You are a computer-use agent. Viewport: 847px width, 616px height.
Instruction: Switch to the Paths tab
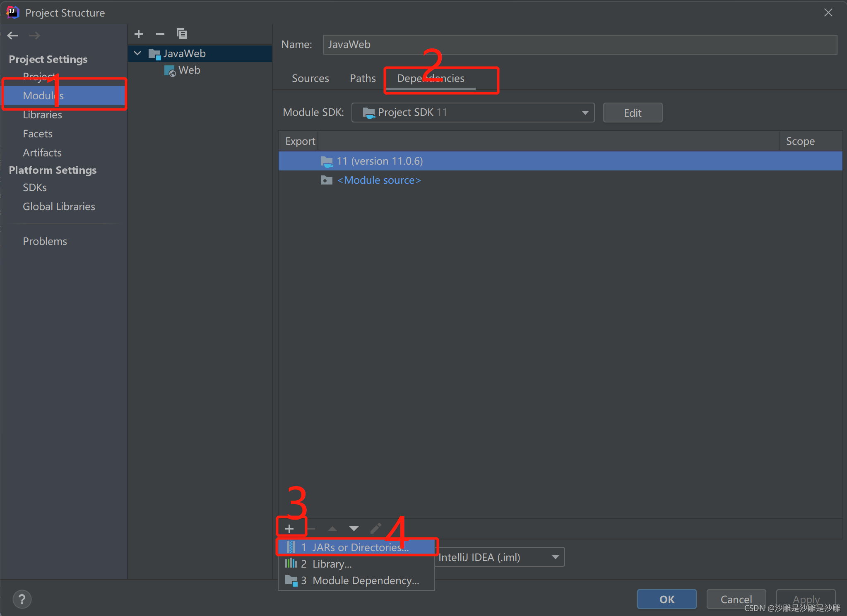point(363,78)
